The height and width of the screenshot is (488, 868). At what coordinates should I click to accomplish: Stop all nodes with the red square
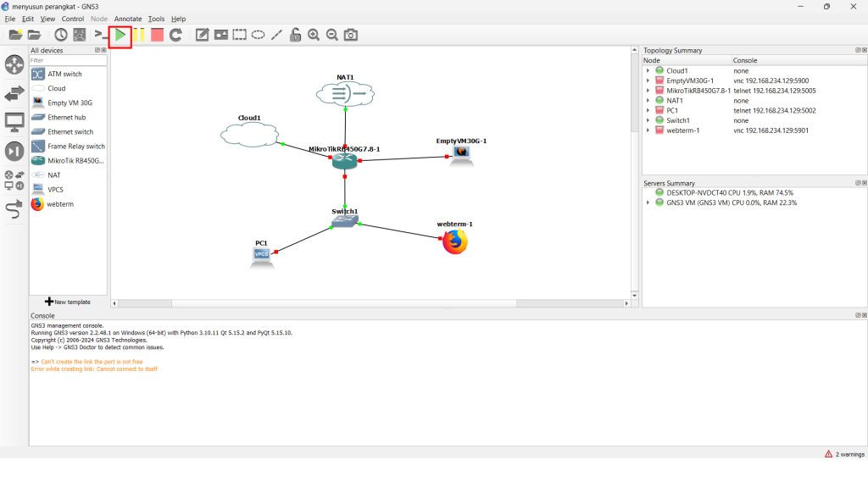point(157,35)
